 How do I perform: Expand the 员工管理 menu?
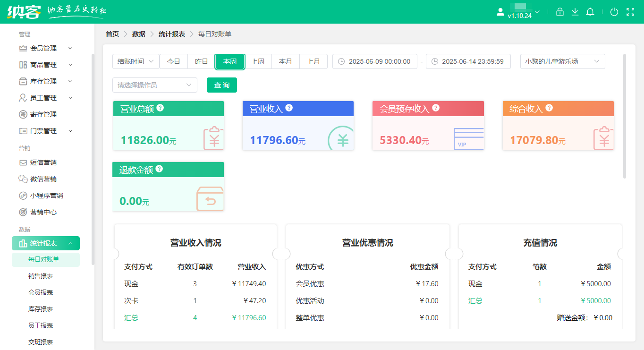pos(45,97)
